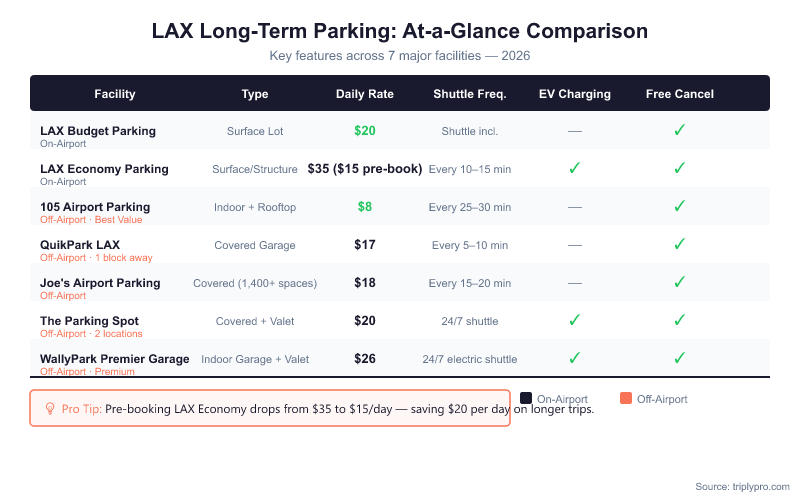
Task: Click the EV Charging checkmark for The Parking Spot
Action: [x=575, y=320]
